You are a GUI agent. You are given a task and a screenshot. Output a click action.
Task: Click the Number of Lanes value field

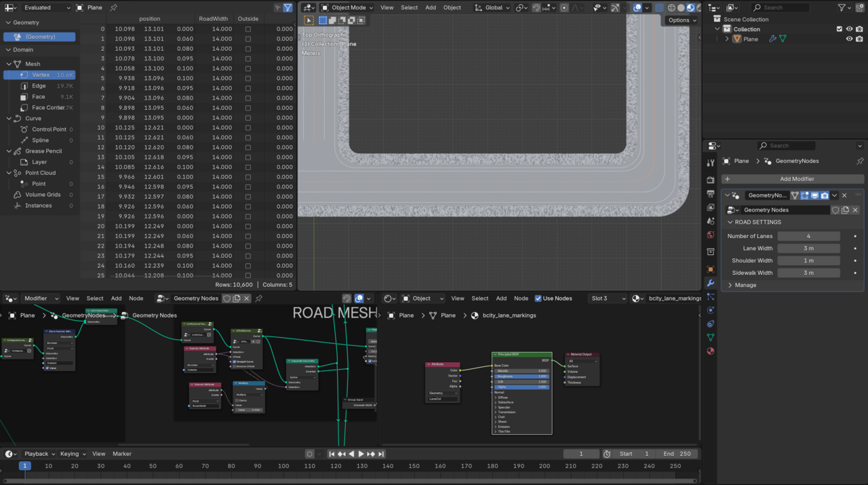(x=808, y=236)
